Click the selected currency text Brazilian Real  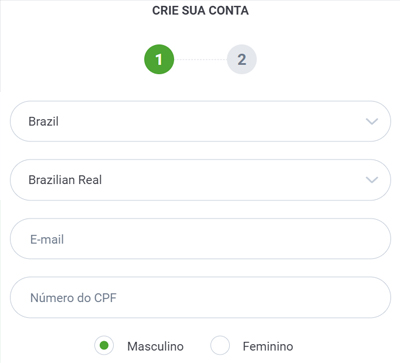65,180
